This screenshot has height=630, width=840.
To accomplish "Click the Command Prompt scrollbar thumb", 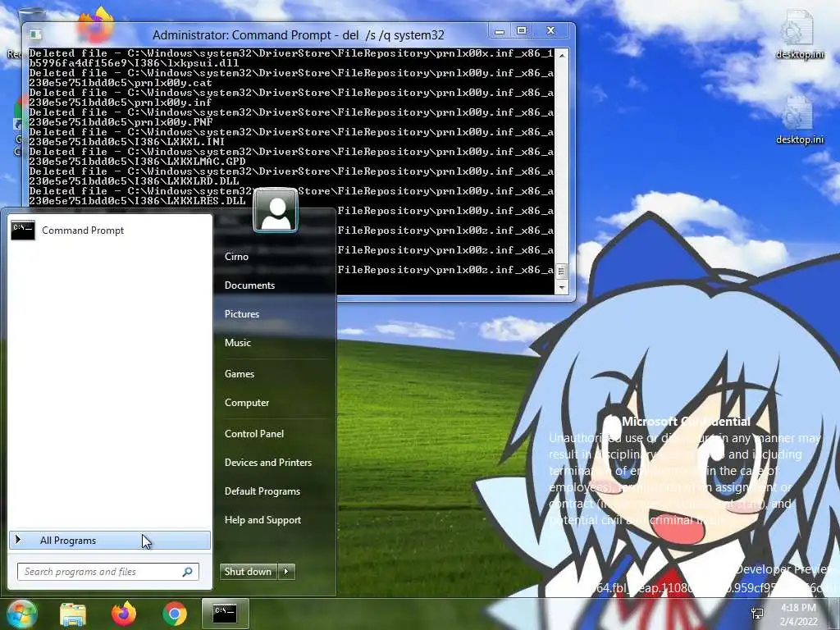I will pyautogui.click(x=561, y=272).
